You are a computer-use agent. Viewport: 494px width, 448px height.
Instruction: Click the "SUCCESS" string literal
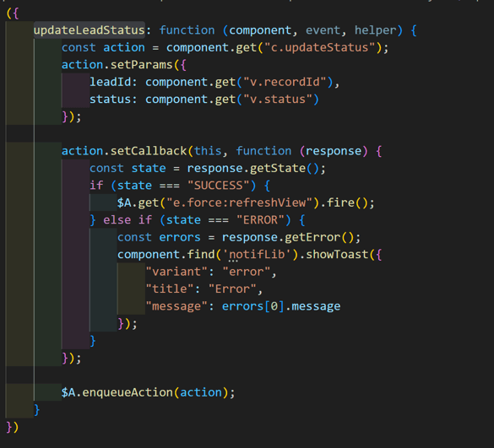coord(219,186)
